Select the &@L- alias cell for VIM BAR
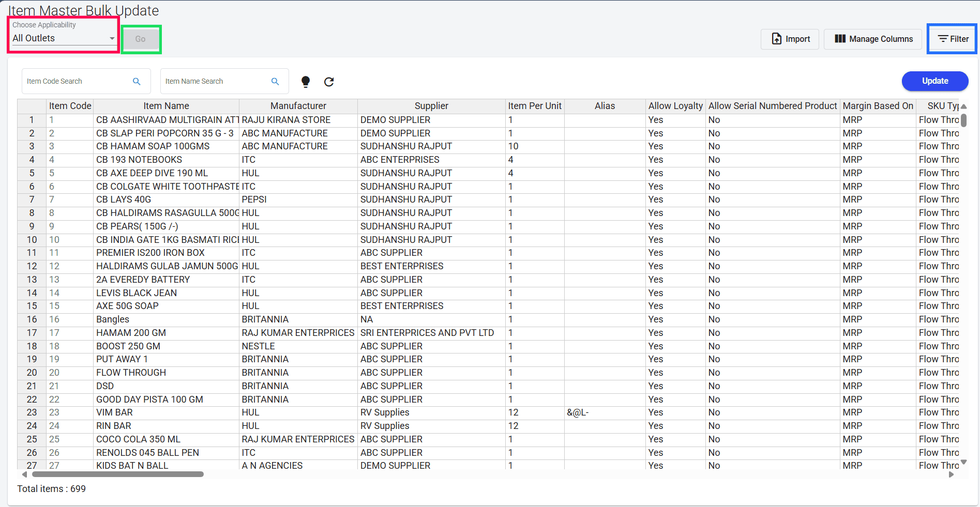This screenshot has width=980, height=507. point(605,412)
